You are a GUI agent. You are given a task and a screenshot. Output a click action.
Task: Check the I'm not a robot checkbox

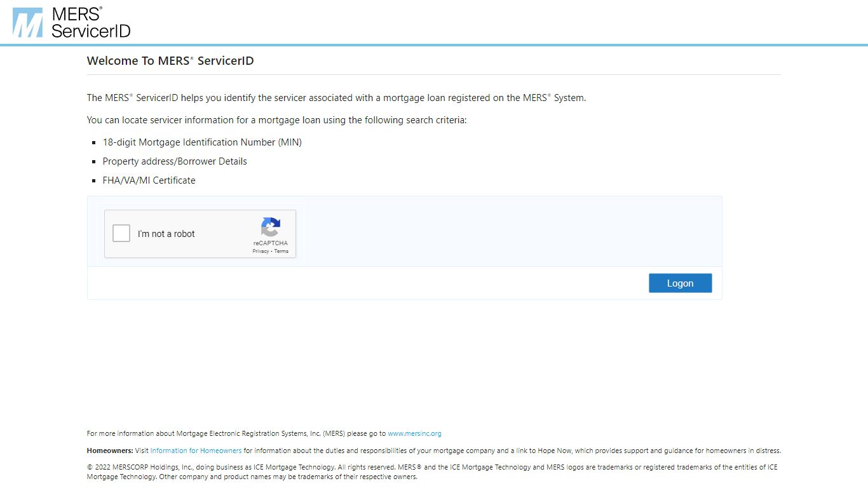click(x=121, y=233)
